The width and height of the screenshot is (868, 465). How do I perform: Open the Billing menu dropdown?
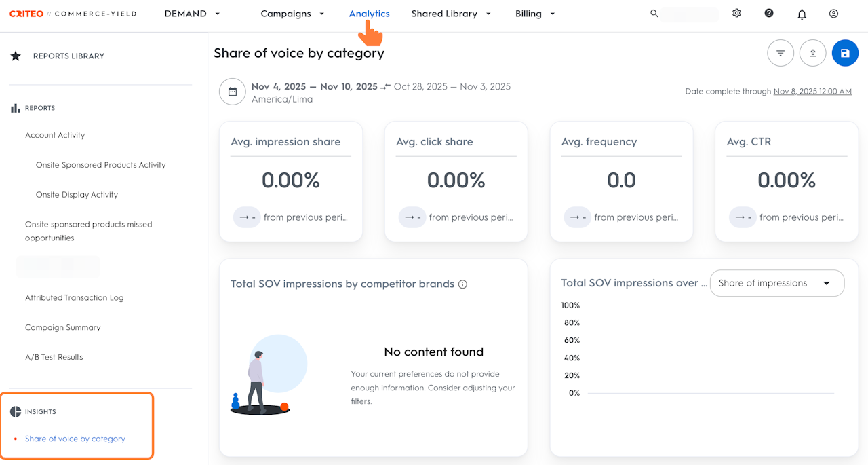535,14
